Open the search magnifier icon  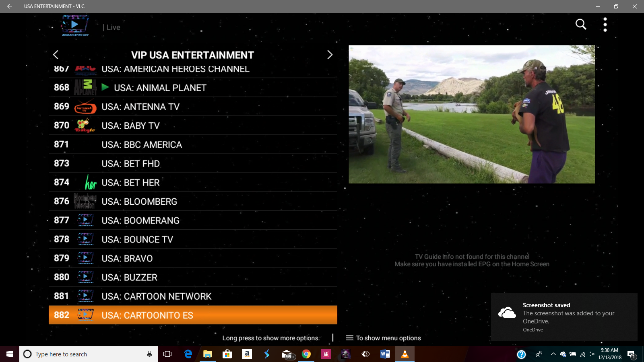point(580,25)
